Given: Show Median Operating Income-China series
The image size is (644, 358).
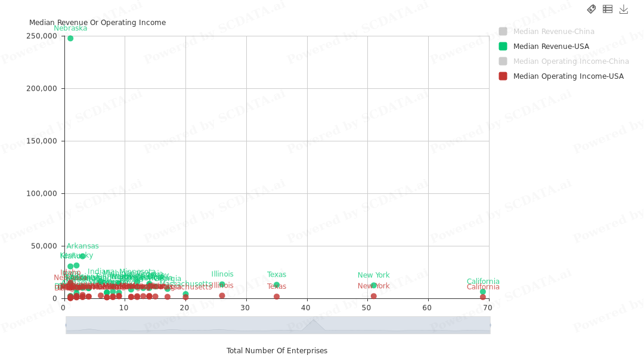Looking at the screenshot, I should [x=571, y=61].
